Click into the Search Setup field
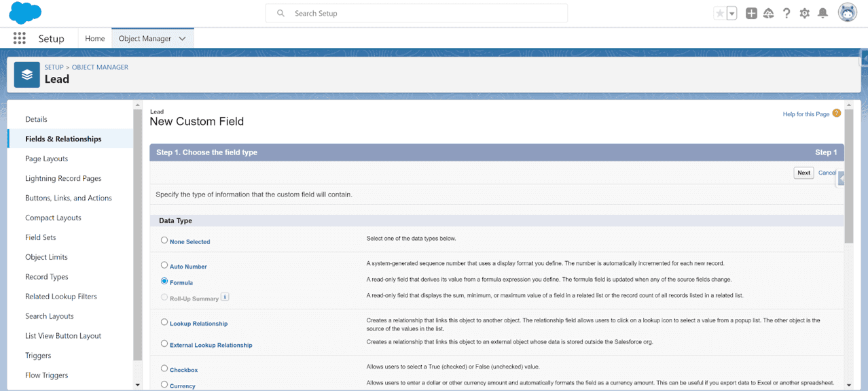The width and height of the screenshot is (868, 391). pyautogui.click(x=416, y=13)
